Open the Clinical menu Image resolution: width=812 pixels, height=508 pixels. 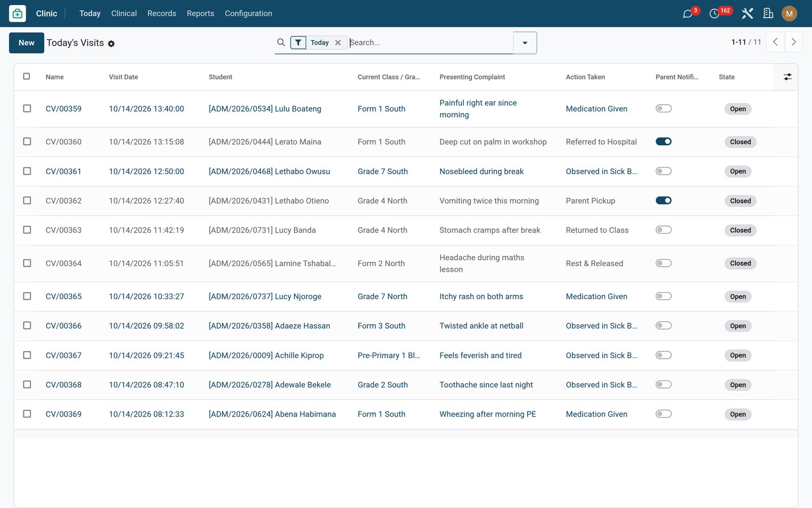click(124, 14)
